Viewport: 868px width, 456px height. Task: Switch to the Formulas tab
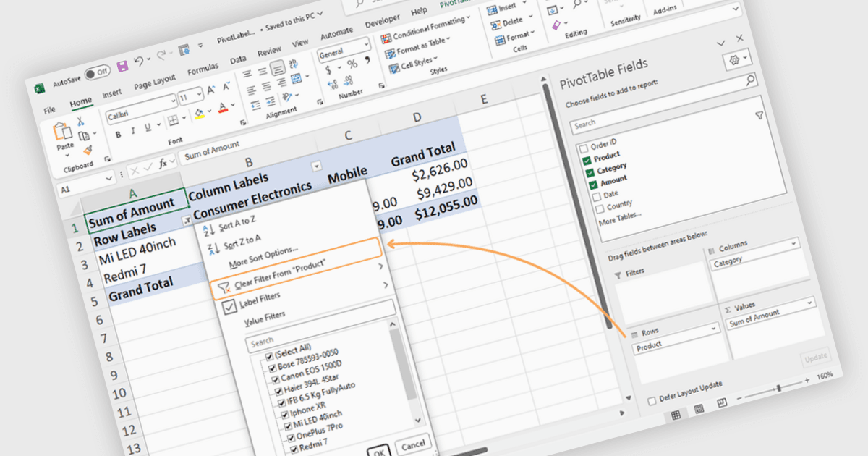(x=203, y=70)
